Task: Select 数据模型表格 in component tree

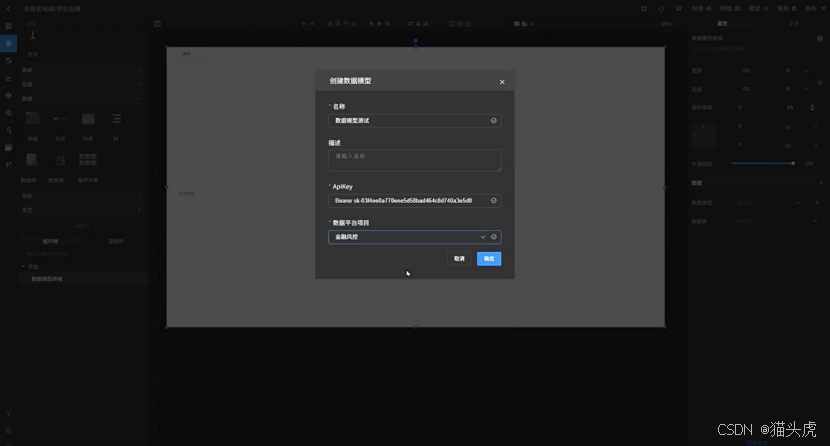Action: click(x=82, y=279)
